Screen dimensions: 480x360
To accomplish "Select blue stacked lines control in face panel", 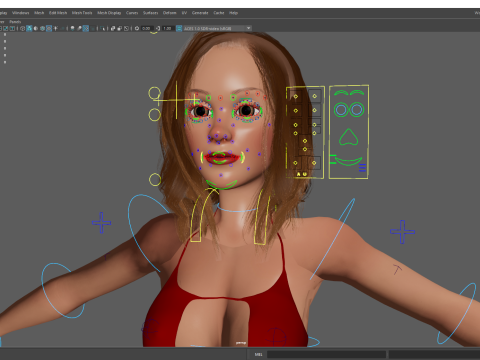I will click(x=362, y=168).
